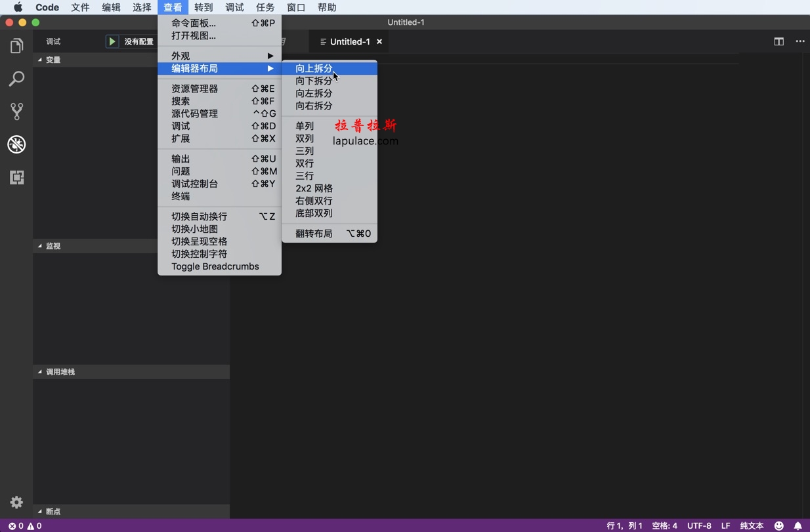The height and width of the screenshot is (532, 810).
Task: Toggle 切换控制字符 control characters
Action: pyautogui.click(x=219, y=254)
